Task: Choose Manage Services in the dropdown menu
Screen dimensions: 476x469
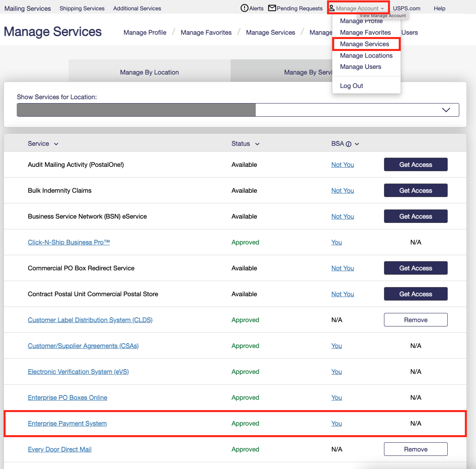Action: point(364,44)
